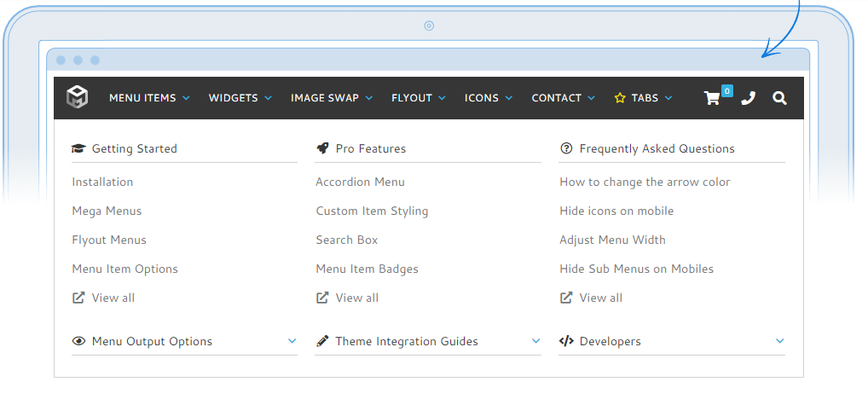This screenshot has width=868, height=399.
Task: Click the question mark icon by FAQ heading
Action: click(x=566, y=147)
